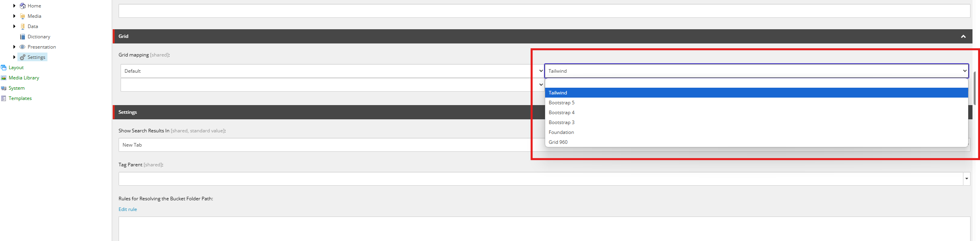The image size is (980, 241).
Task: Click the Tag Parent input field
Action: click(541, 179)
